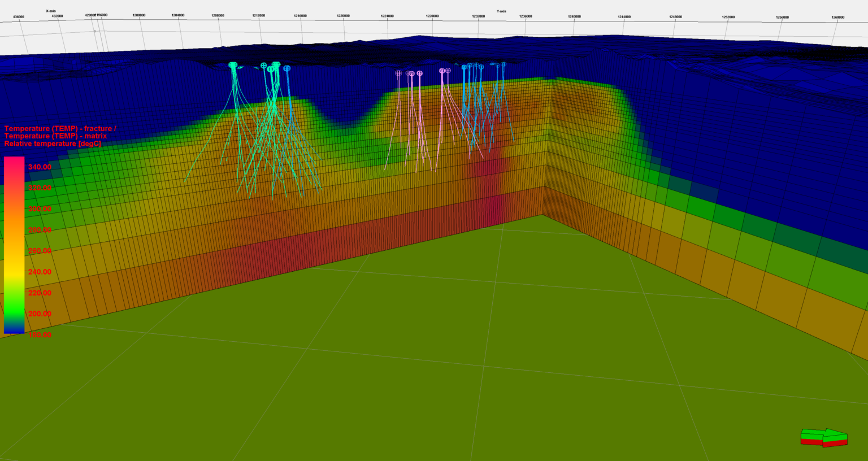This screenshot has height=461, width=868.
Task: Click the pink wellhead left of the cyan cluster
Action: pyautogui.click(x=442, y=71)
